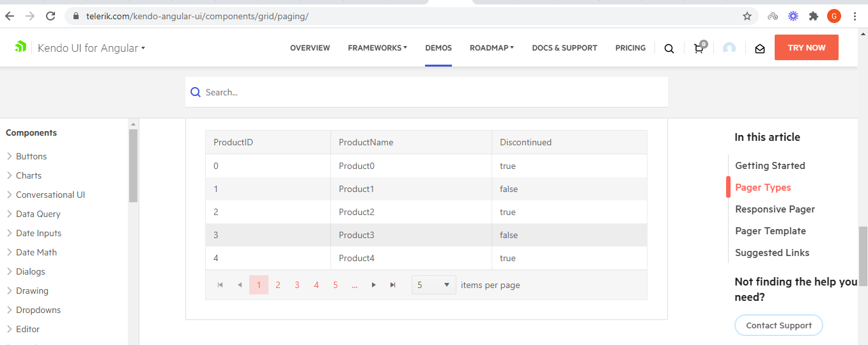Jump to Responsive Pager article section
This screenshot has height=345, width=868.
[775, 209]
